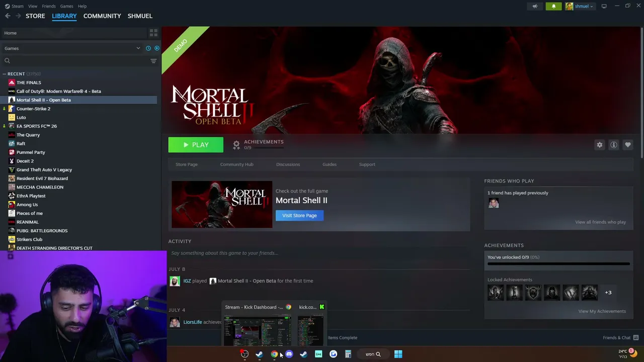
Task: Open the Games menu
Action: click(66, 6)
